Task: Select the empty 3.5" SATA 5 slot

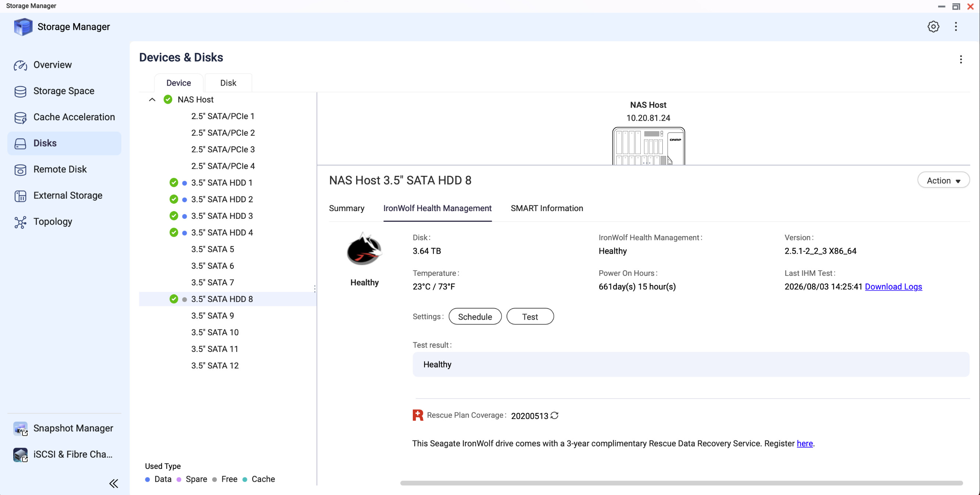Action: pyautogui.click(x=213, y=249)
